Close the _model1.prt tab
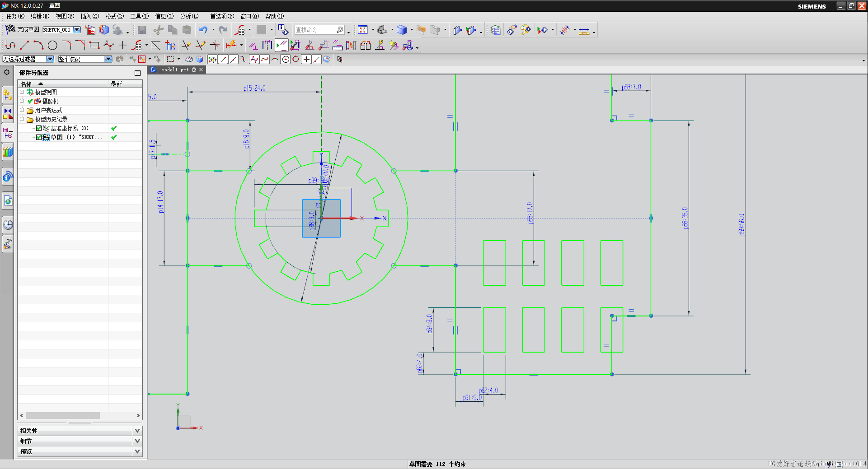 pos(201,70)
